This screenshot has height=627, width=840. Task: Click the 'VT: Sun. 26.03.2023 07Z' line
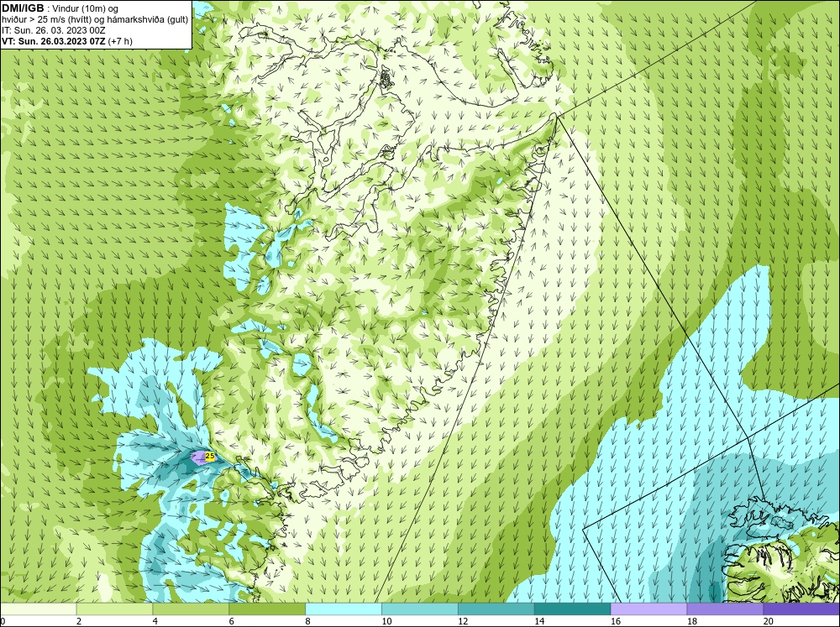point(54,40)
